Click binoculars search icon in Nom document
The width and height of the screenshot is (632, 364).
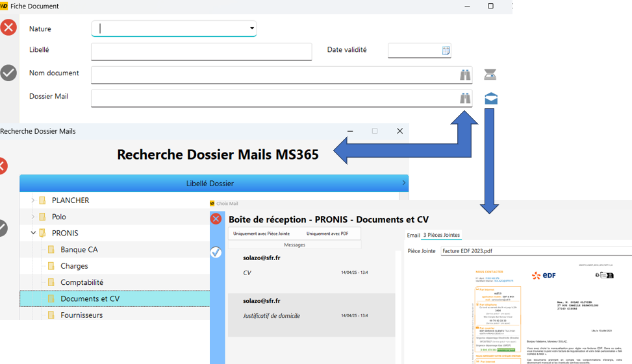465,75
